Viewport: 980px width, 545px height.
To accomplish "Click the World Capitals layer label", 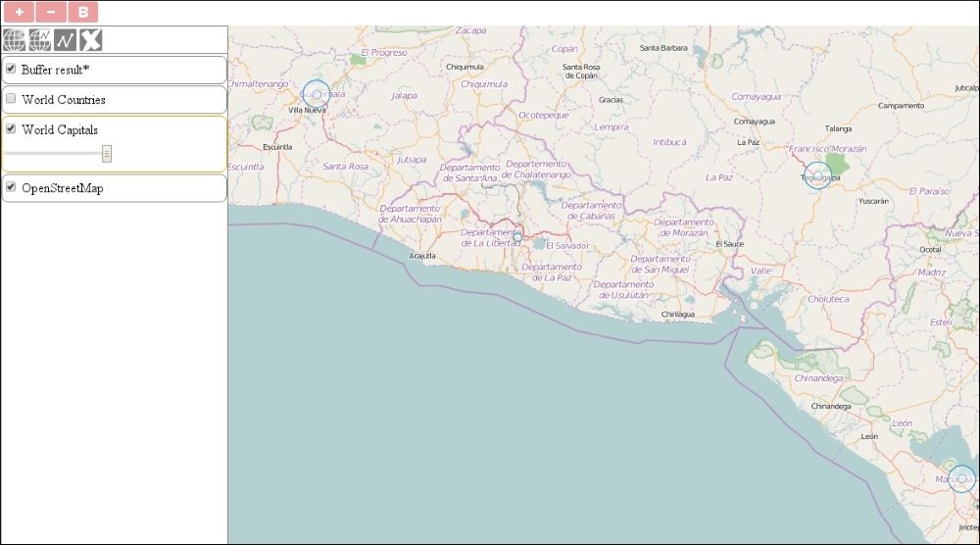I will 60,129.
